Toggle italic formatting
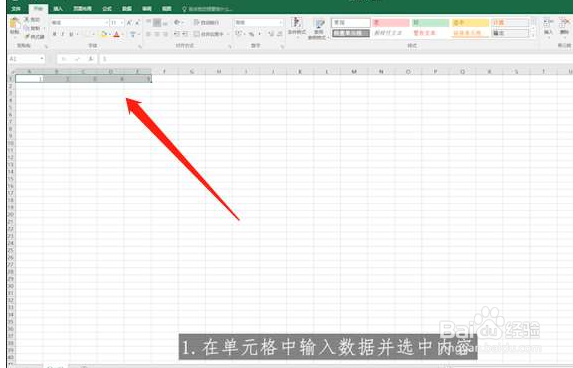 (x=62, y=34)
